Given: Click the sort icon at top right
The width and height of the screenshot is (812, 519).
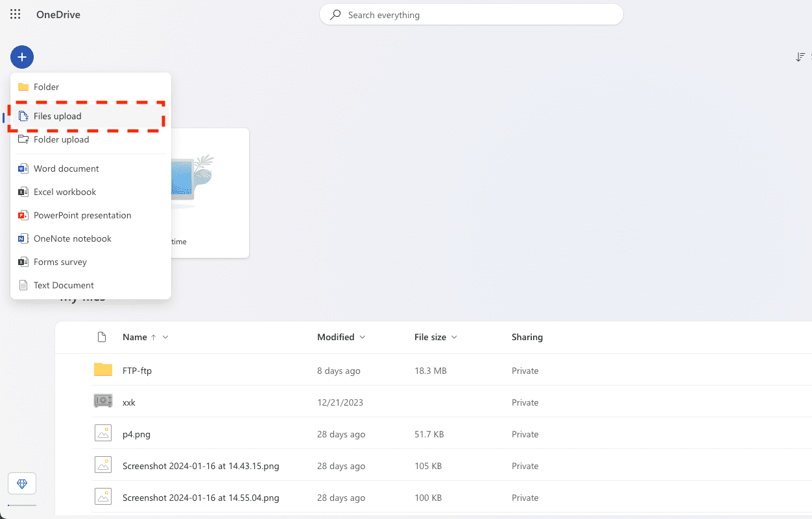Looking at the screenshot, I should click(800, 57).
